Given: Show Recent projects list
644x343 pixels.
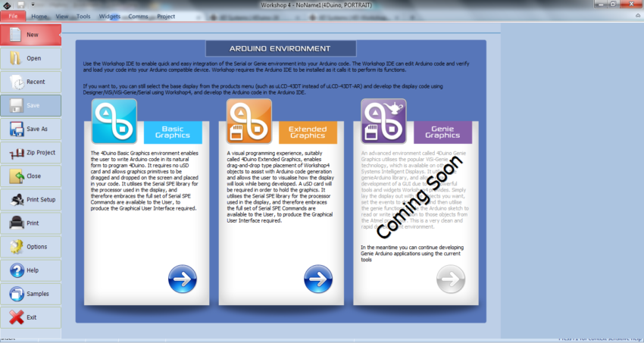Looking at the screenshot, I should (31, 82).
